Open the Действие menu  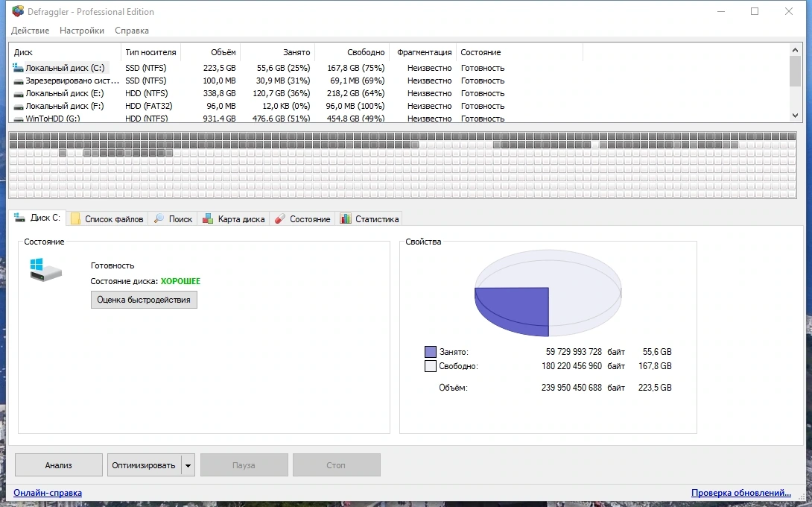(x=30, y=31)
